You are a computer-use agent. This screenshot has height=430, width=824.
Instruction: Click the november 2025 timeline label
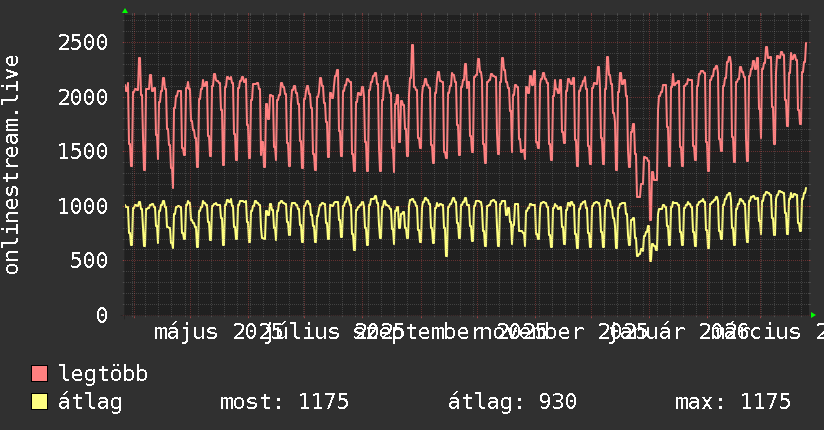561,332
